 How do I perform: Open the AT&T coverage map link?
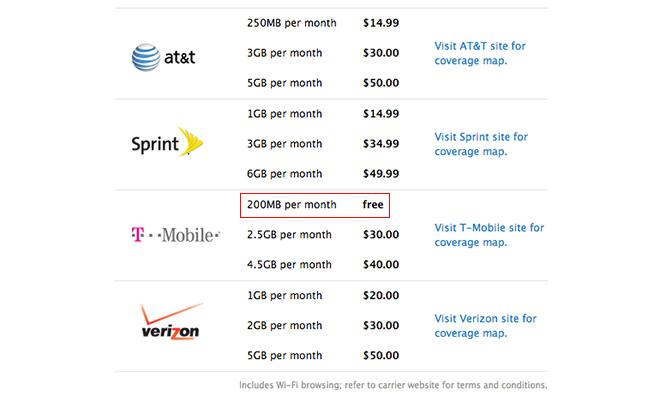pyautogui.click(x=480, y=53)
